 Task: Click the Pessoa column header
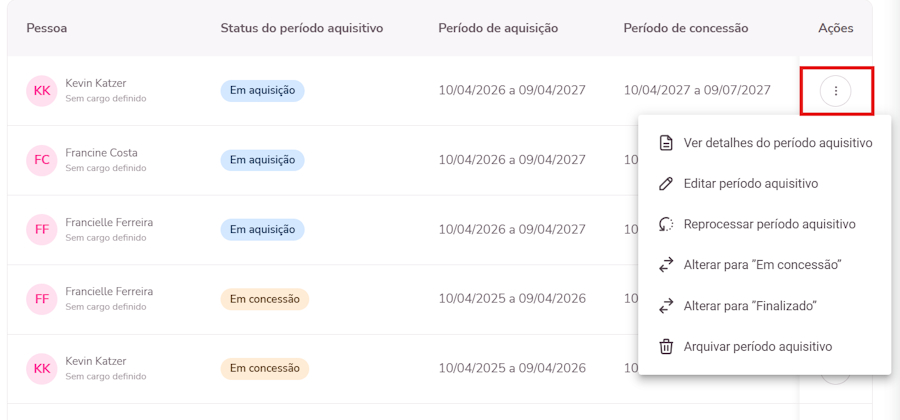click(46, 28)
